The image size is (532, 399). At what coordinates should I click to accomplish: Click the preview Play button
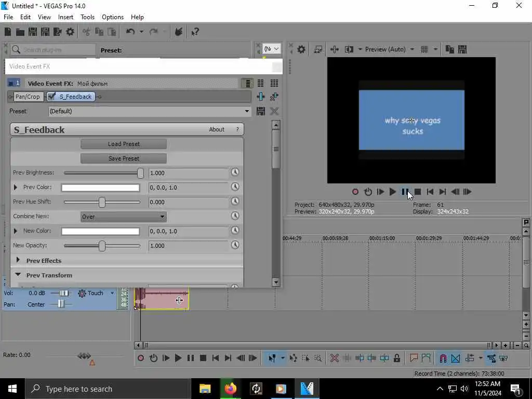pos(393,192)
